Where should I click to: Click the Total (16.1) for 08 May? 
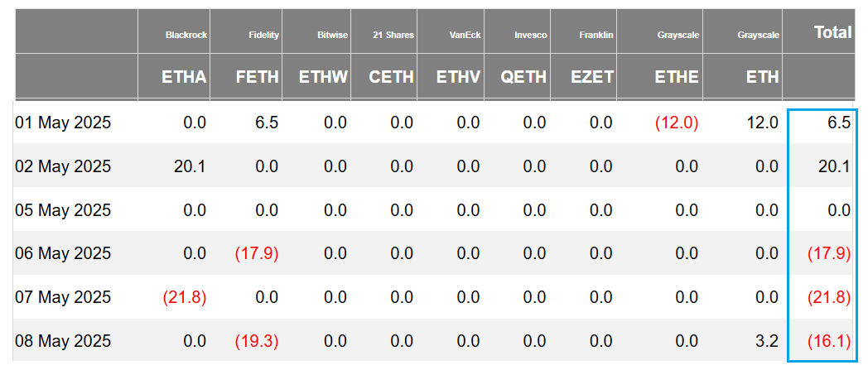pyautogui.click(x=829, y=340)
